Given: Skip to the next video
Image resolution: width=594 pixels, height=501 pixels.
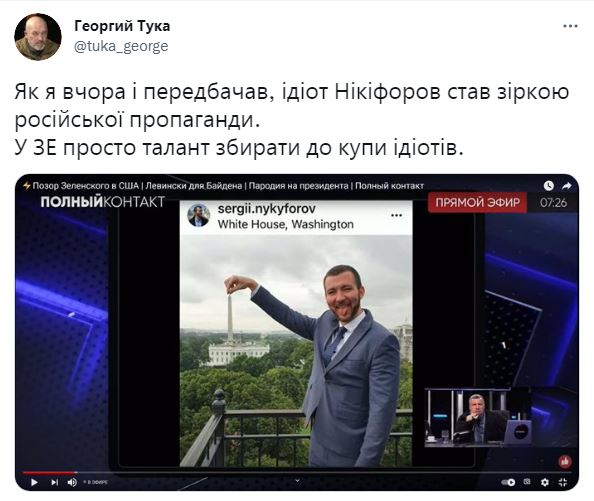Looking at the screenshot, I should pos(54,482).
